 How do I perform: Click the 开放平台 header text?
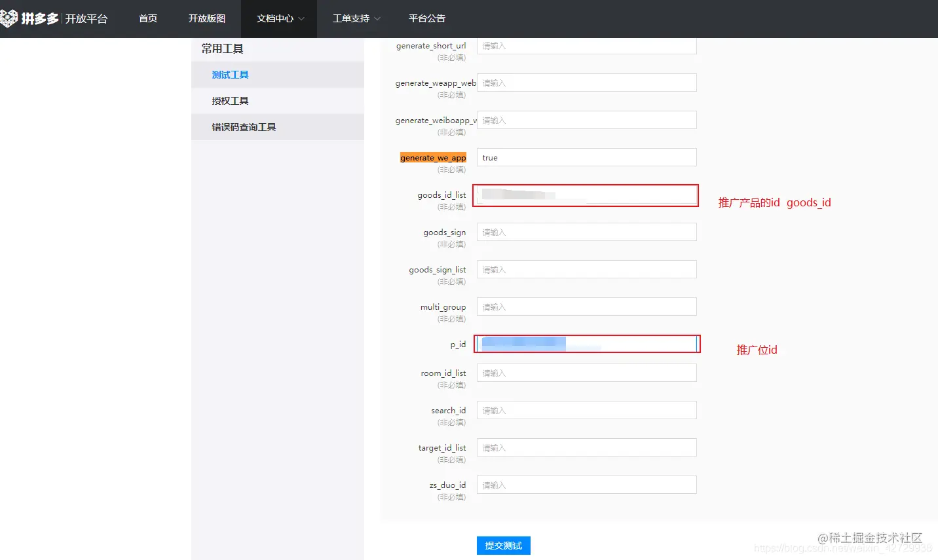pyautogui.click(x=86, y=19)
